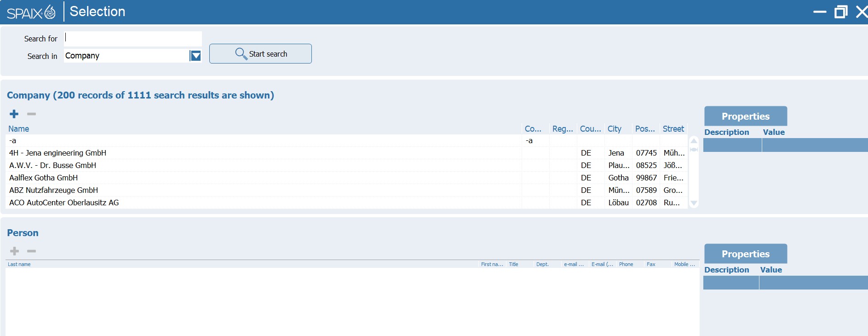Click the SPAIX logo icon

31,12
